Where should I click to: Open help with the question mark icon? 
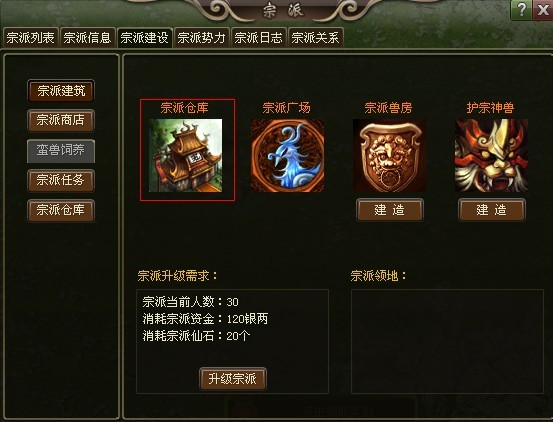[521, 10]
